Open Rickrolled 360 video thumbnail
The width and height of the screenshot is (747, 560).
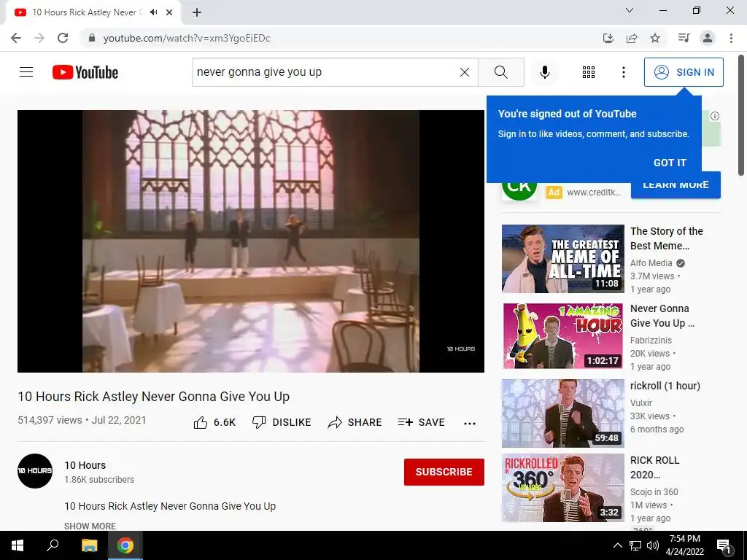click(563, 488)
